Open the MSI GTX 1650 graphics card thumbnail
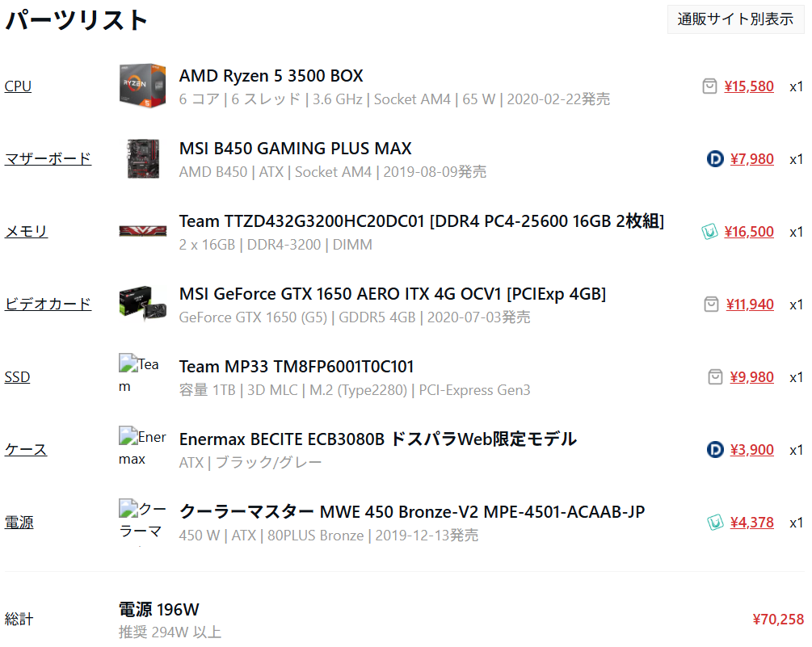 click(x=142, y=304)
